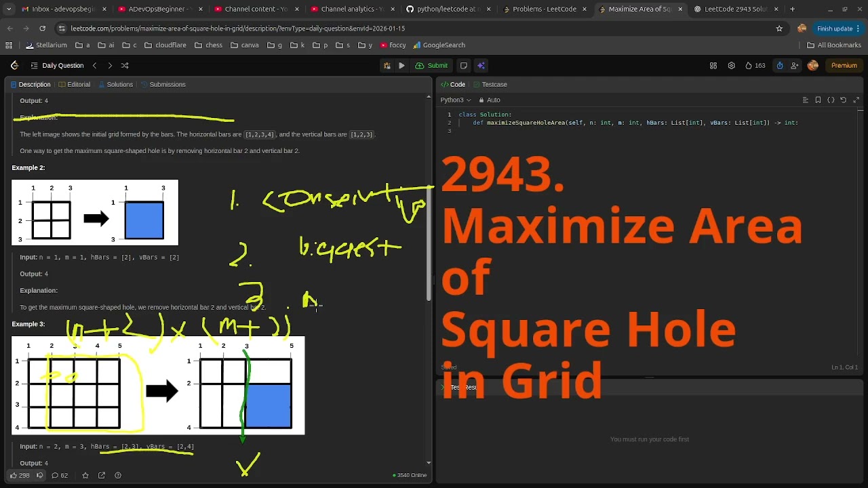Add the problem to favorites star
The width and height of the screenshot is (868, 488).
tap(85, 475)
